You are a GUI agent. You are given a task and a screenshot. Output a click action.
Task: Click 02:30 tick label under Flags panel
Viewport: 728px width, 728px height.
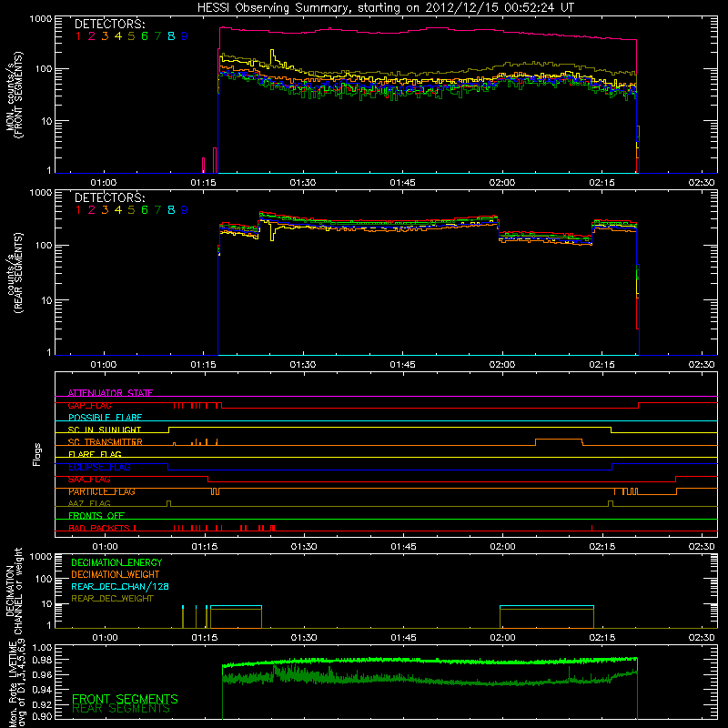(x=702, y=547)
